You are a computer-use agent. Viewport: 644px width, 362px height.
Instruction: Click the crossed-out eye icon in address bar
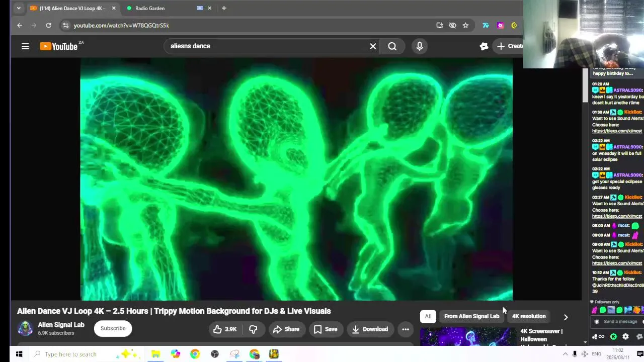coord(453,25)
